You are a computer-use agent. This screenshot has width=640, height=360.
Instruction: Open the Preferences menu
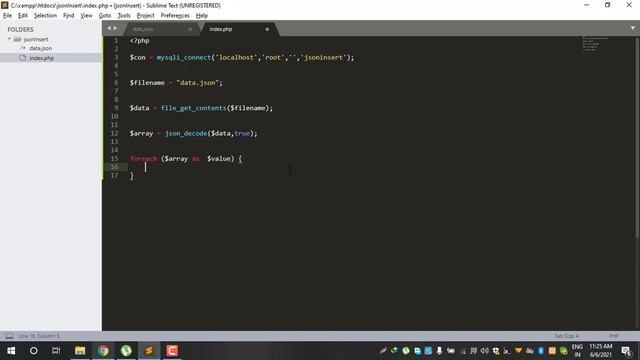tap(175, 16)
